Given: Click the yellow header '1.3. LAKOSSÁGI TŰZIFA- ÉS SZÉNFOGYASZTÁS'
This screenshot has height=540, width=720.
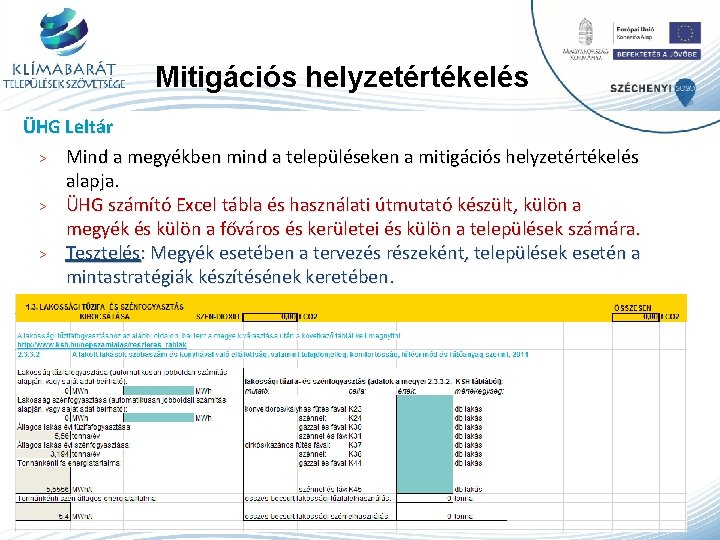Looking at the screenshot, I should click(105, 306).
